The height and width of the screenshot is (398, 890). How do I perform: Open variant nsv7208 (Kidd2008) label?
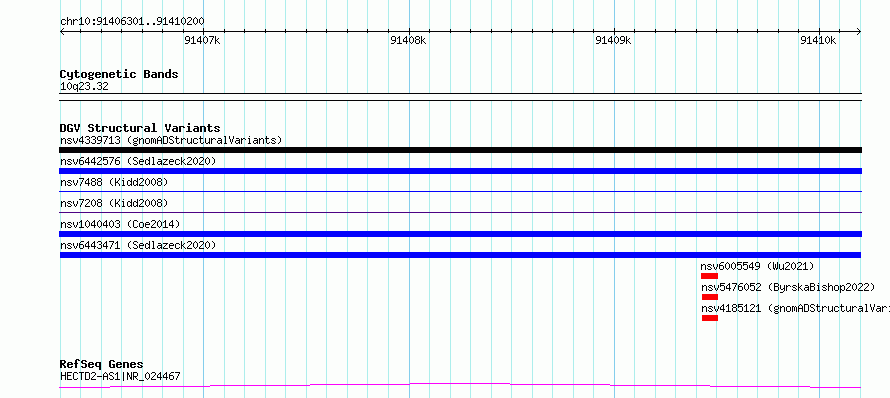114,203
